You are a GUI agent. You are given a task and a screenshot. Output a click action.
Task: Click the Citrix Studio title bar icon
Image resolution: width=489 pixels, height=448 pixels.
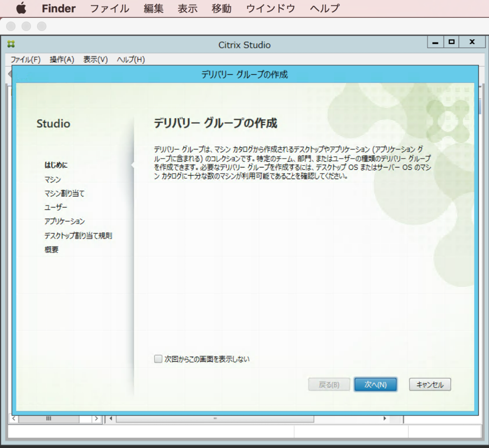click(11, 44)
